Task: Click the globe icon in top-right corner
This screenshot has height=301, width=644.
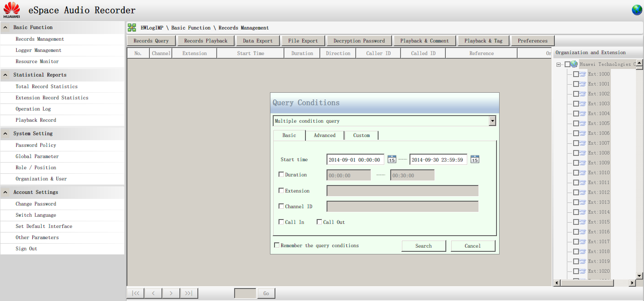Action: click(637, 10)
